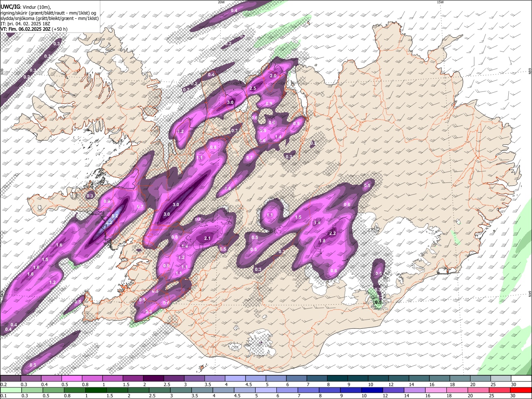The width and height of the screenshot is (532, 399).
Task: Click the dark teal 8 to 9 snow swatch
Action: pyautogui.click(x=337, y=379)
